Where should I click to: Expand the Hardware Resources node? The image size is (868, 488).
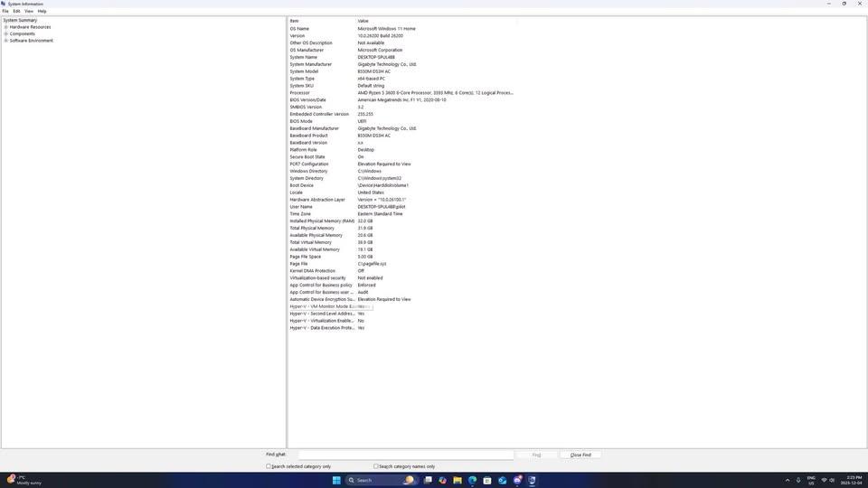pos(6,27)
